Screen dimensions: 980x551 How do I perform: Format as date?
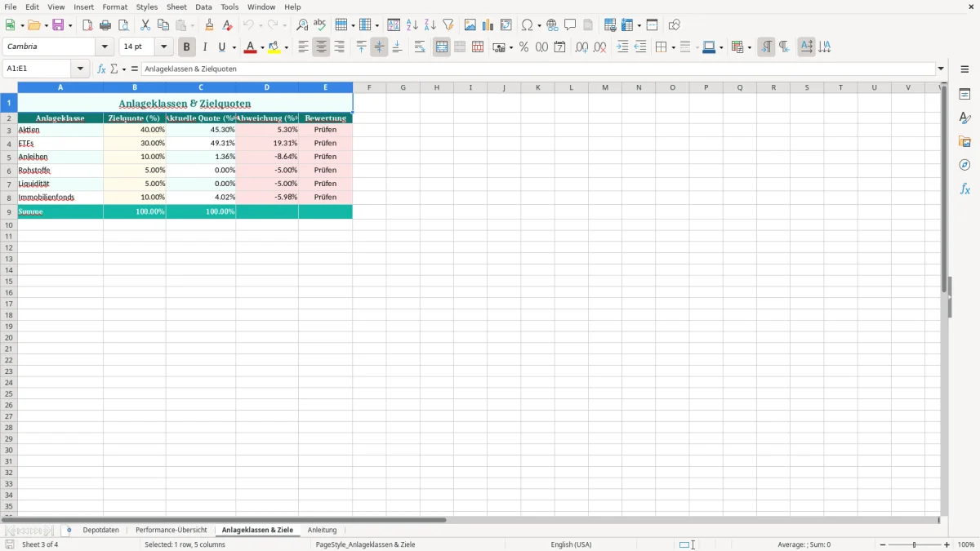point(560,47)
